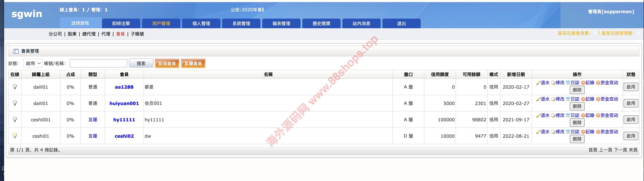
Task: Click the 退水 pencil icon for aa1288
Action: (x=538, y=83)
